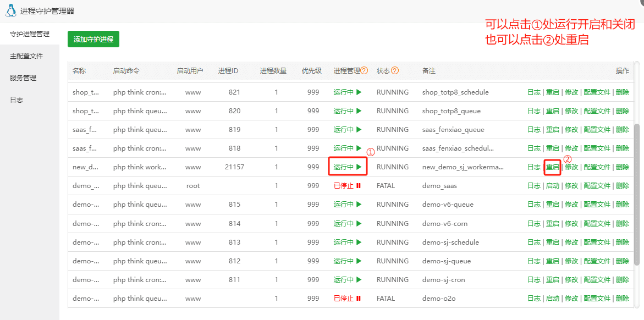Image resolution: width=644 pixels, height=320 pixels.
Task: Open the 服务管理 sidebar tab
Action: pyautogui.click(x=23, y=78)
